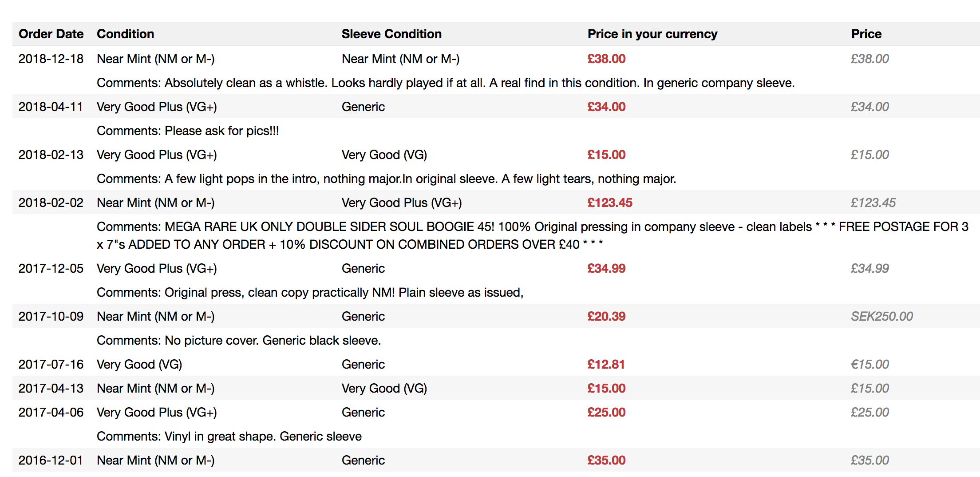Click the Condition column header
980x477 pixels.
click(125, 34)
